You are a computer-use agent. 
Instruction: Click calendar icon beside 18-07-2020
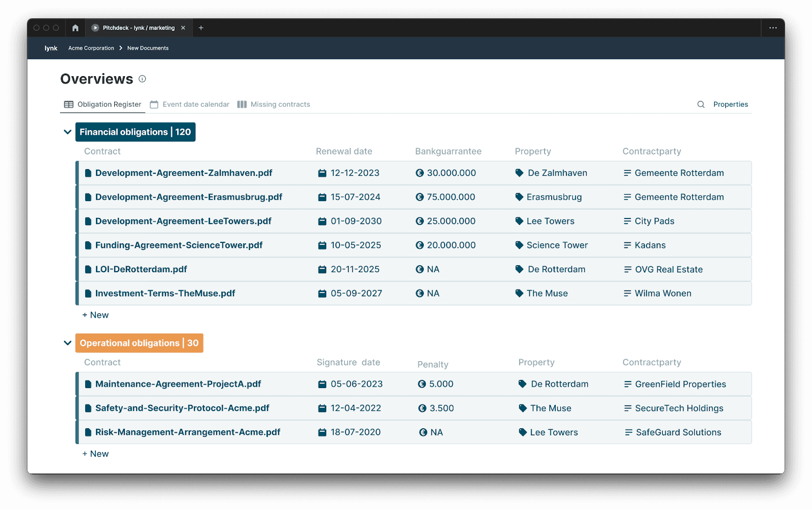(322, 433)
